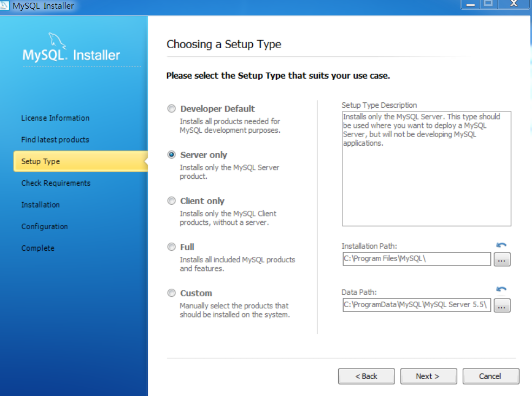Click 'Please select the Setup Type' instruction text
Viewport: 532px width, 396px height.
point(278,76)
